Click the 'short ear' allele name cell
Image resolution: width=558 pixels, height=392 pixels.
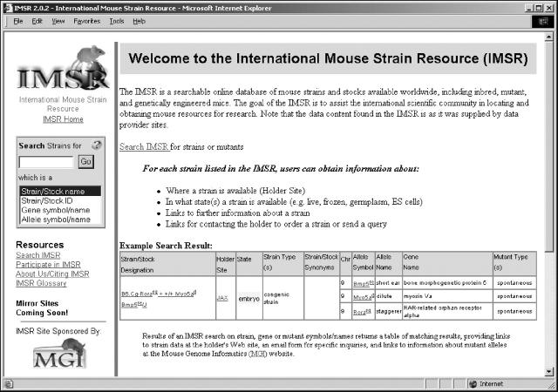[x=388, y=283]
